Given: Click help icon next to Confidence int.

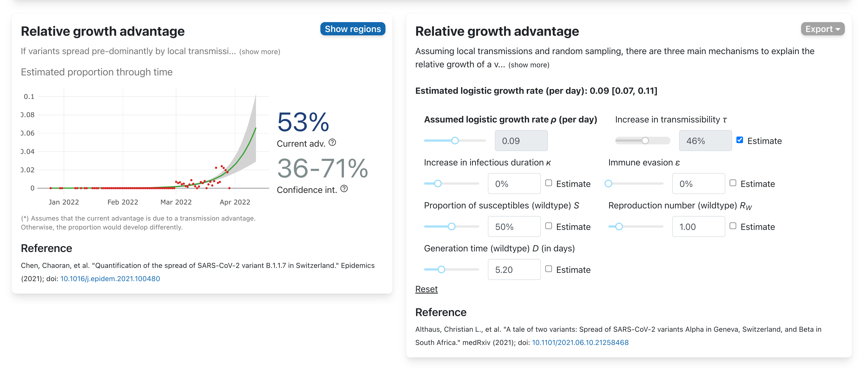Looking at the screenshot, I should click(x=344, y=189).
